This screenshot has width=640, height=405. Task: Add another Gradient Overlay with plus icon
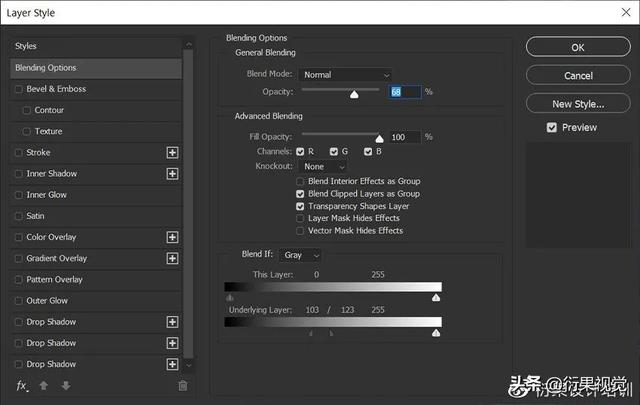pyautogui.click(x=172, y=258)
